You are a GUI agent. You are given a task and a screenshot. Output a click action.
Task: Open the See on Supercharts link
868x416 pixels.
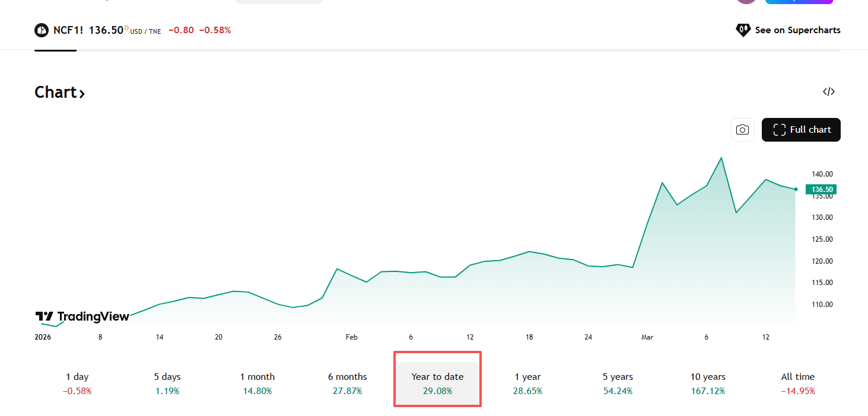[x=788, y=30]
